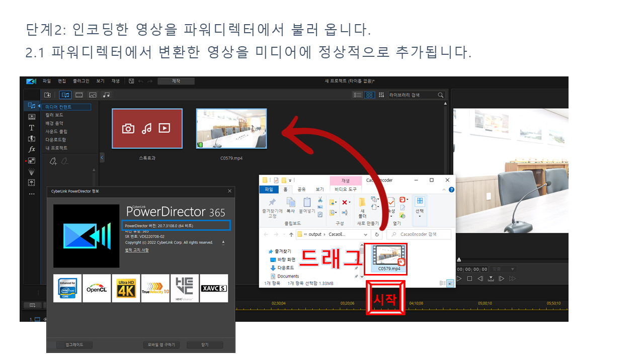Image resolution: width=644 pixels, height=362 pixels.
Task: Switch to the 보기 tab in File Explorer
Action: pos(319,190)
